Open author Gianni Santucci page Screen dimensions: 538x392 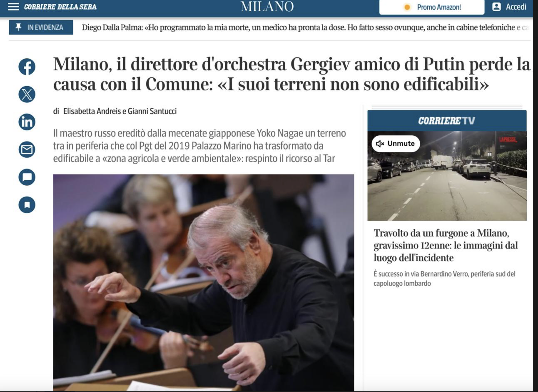pos(152,111)
